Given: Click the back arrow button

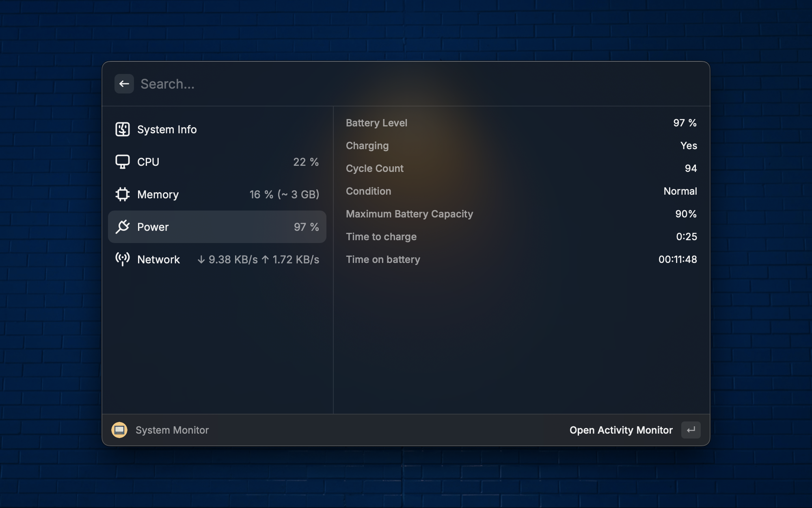Looking at the screenshot, I should 124,84.
